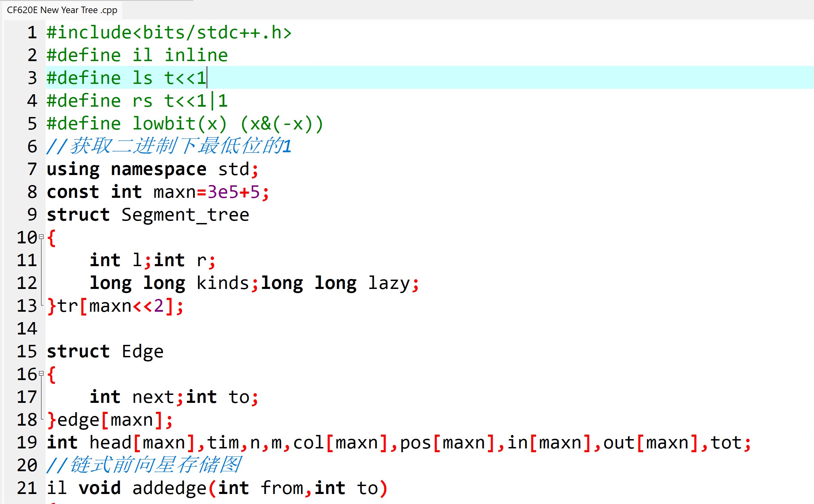Click the word inline on define line
Screen dimensions: 814x504
pyautogui.click(x=196, y=55)
